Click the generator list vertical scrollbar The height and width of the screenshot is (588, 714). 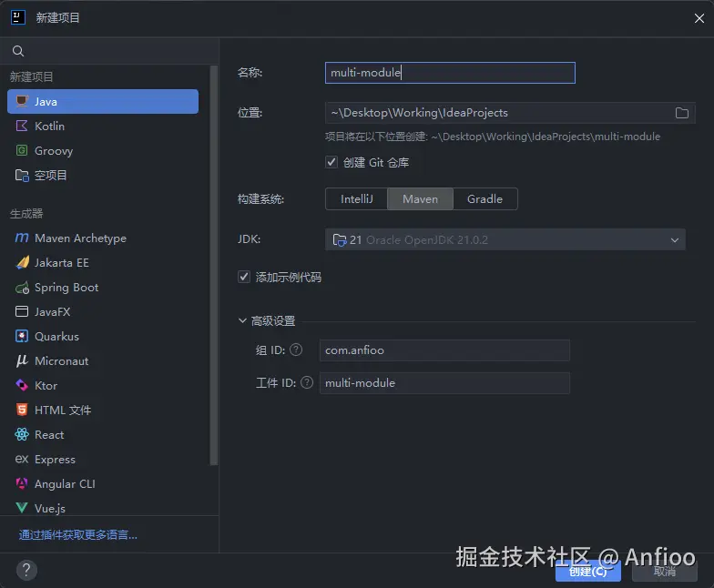click(213, 266)
